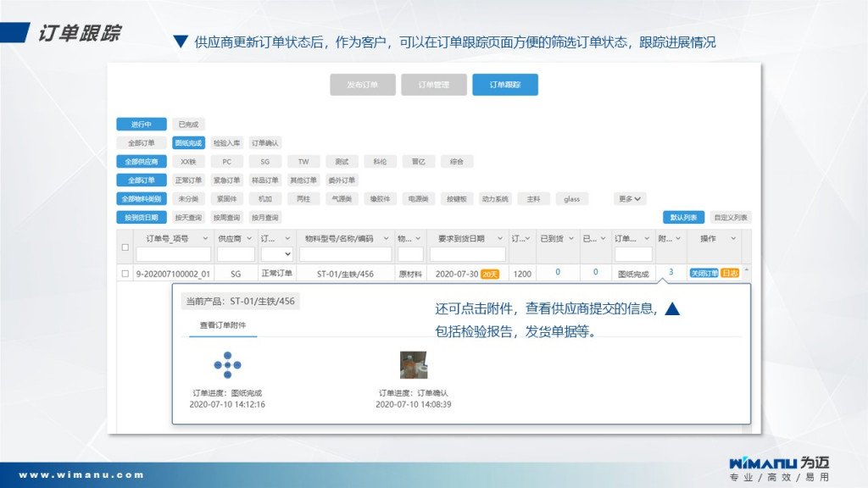Select the 查看订单附件 tab in popup

pyautogui.click(x=222, y=325)
